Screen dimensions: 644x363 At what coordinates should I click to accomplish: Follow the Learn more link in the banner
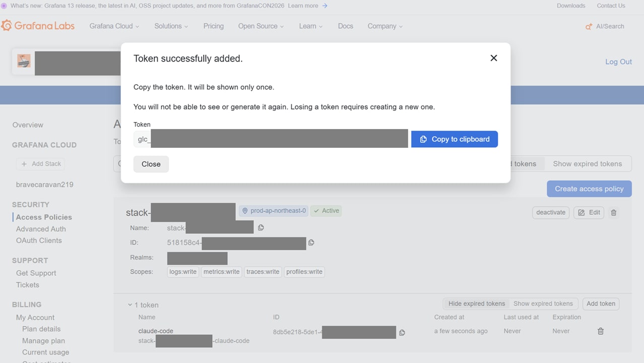(303, 6)
